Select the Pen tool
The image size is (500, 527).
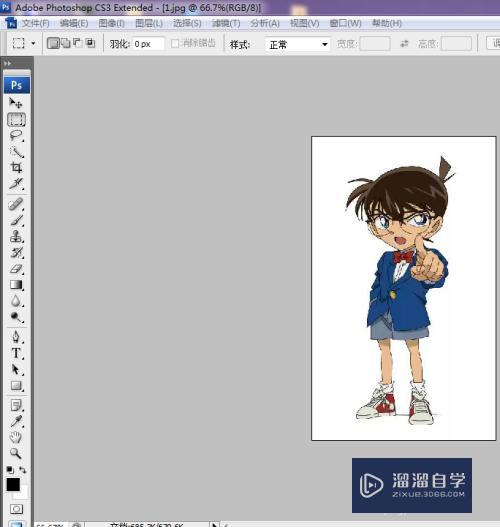16,337
